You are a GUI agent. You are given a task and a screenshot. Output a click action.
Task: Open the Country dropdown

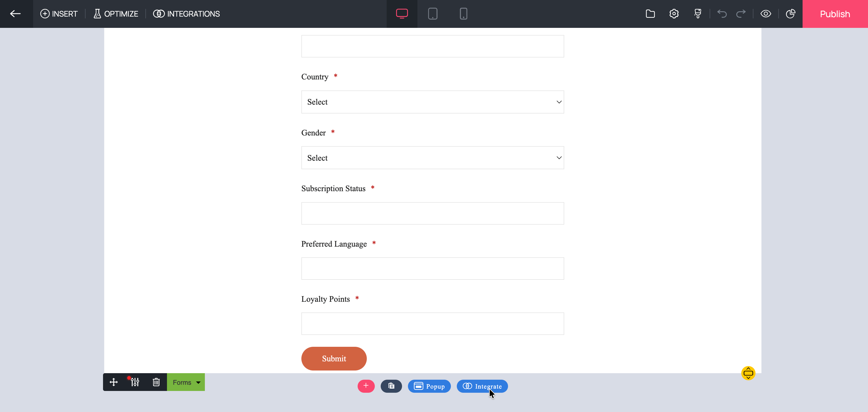[432, 102]
